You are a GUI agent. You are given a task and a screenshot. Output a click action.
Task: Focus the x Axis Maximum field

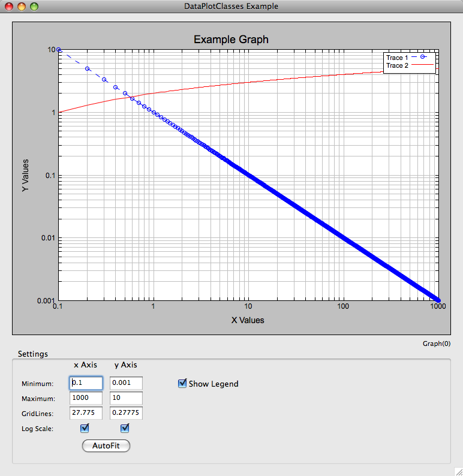pos(86,398)
